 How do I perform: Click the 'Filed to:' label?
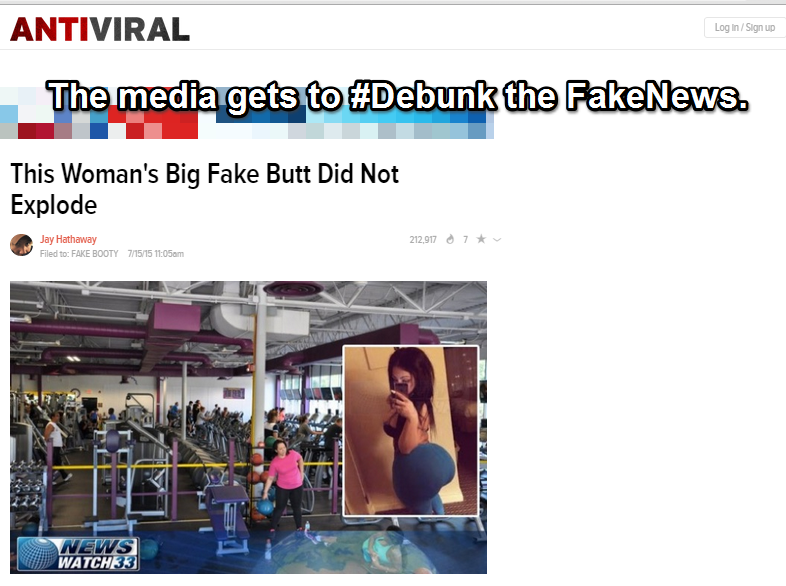pyautogui.click(x=55, y=254)
